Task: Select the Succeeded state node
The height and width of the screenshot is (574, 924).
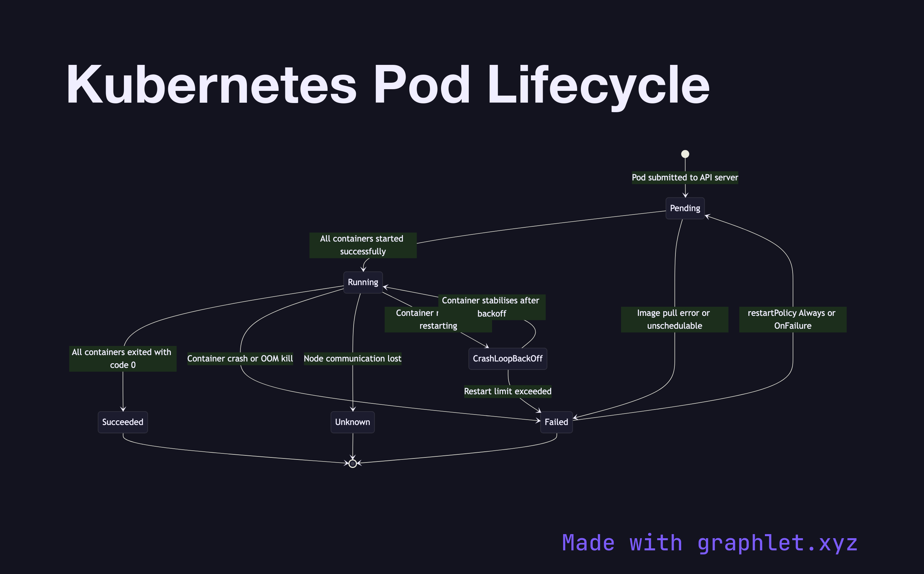Action: point(123,422)
